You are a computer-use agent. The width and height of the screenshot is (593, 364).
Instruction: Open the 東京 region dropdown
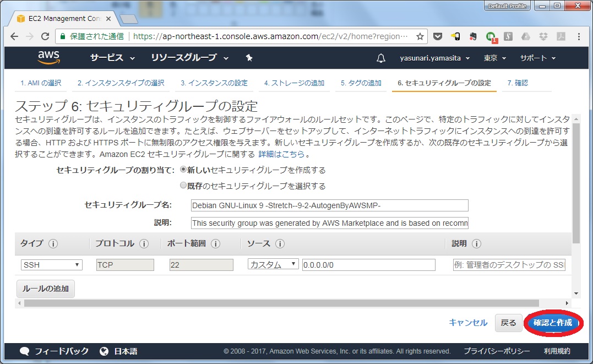[494, 58]
